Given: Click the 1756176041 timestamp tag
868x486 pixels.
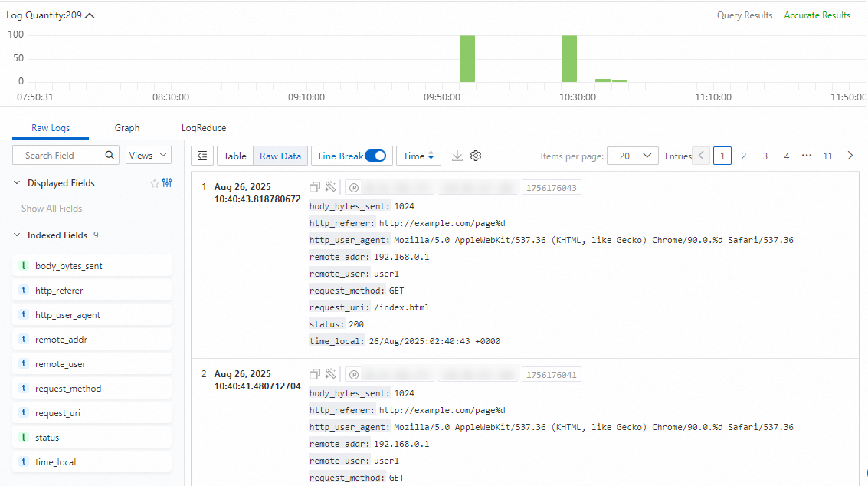Looking at the screenshot, I should (552, 375).
